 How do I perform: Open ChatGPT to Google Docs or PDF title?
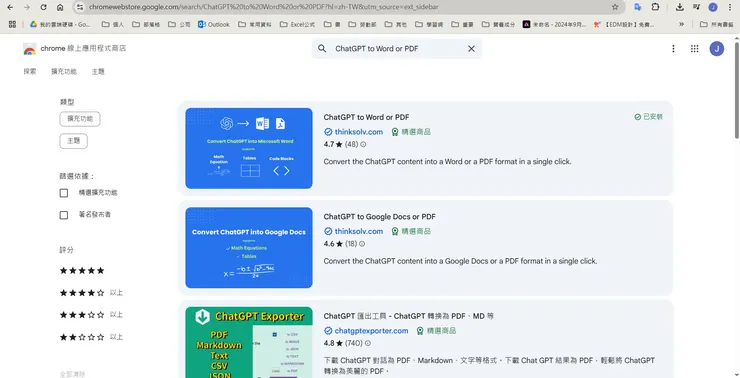[379, 217]
